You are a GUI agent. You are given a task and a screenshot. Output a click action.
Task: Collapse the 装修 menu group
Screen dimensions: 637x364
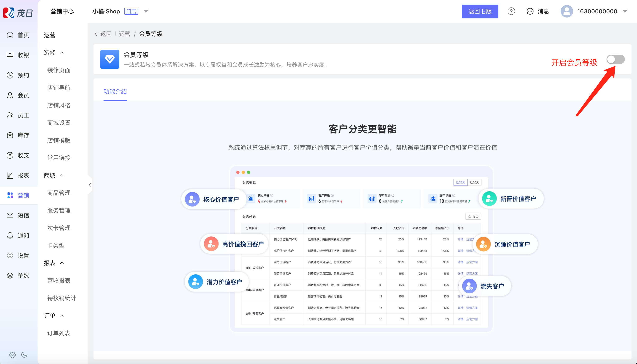click(62, 53)
